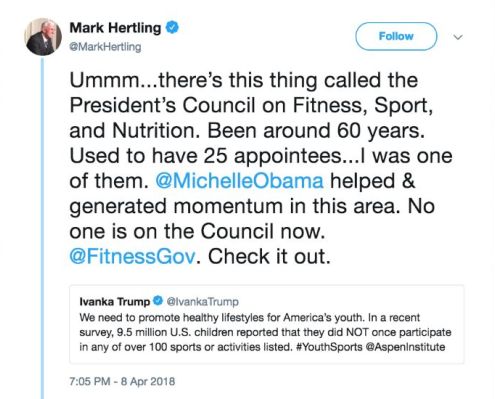495x399 pixels.
Task: Open the tweet options chevron dropdown
Action: point(458,37)
